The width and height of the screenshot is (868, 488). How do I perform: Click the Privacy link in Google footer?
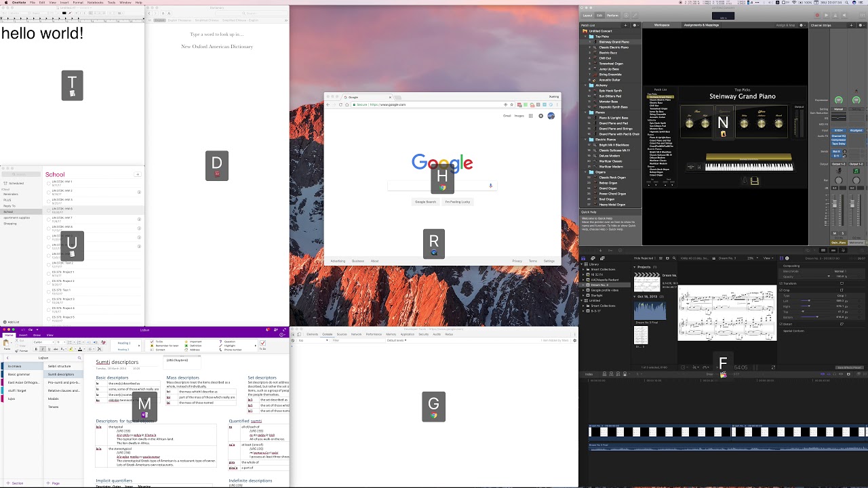(517, 261)
